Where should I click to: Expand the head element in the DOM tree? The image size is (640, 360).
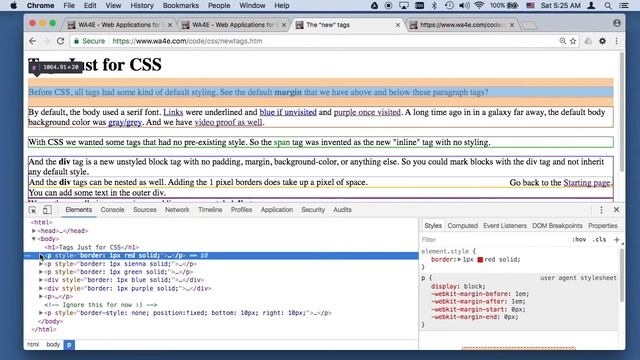(x=34, y=231)
